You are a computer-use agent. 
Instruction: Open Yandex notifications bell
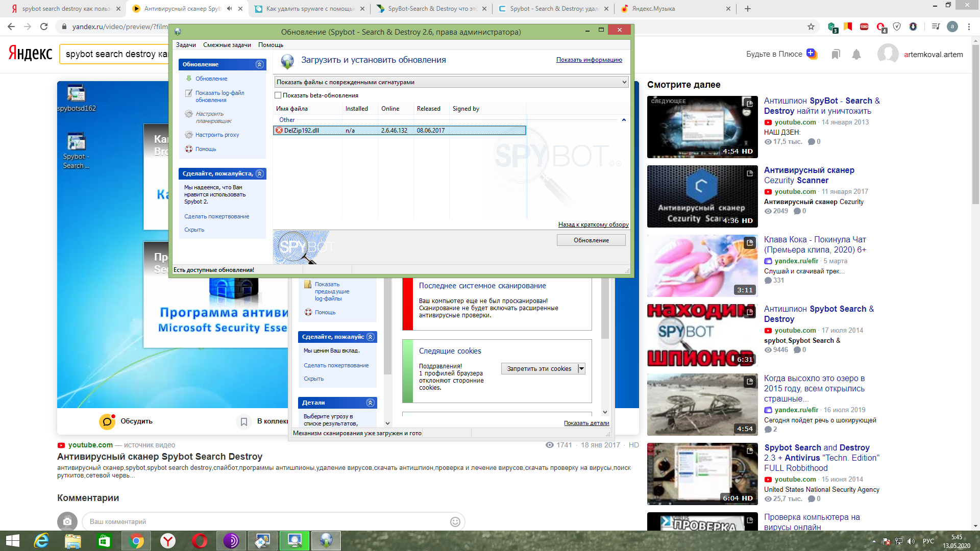[x=856, y=54]
